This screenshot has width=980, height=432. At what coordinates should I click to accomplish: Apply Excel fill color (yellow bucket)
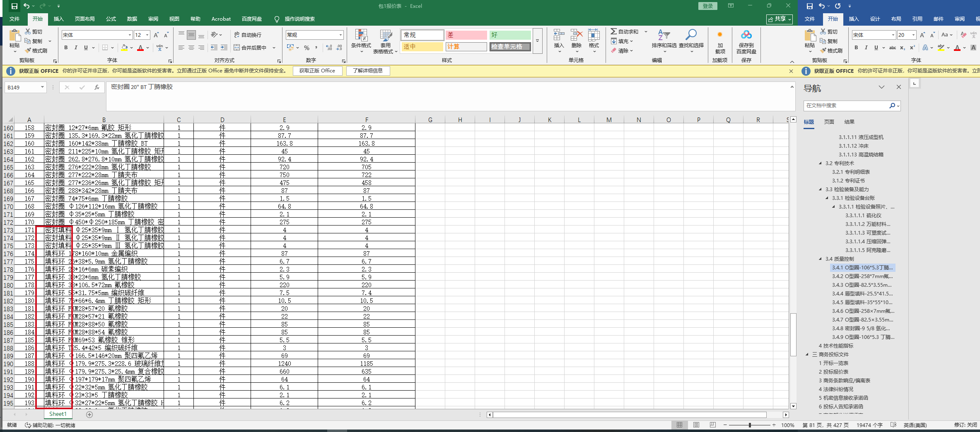(x=125, y=48)
